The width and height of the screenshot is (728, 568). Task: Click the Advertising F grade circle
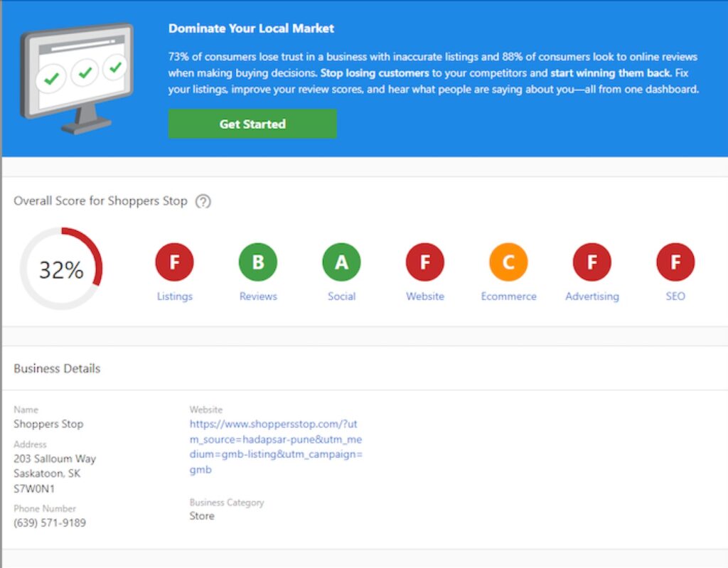[x=592, y=262]
